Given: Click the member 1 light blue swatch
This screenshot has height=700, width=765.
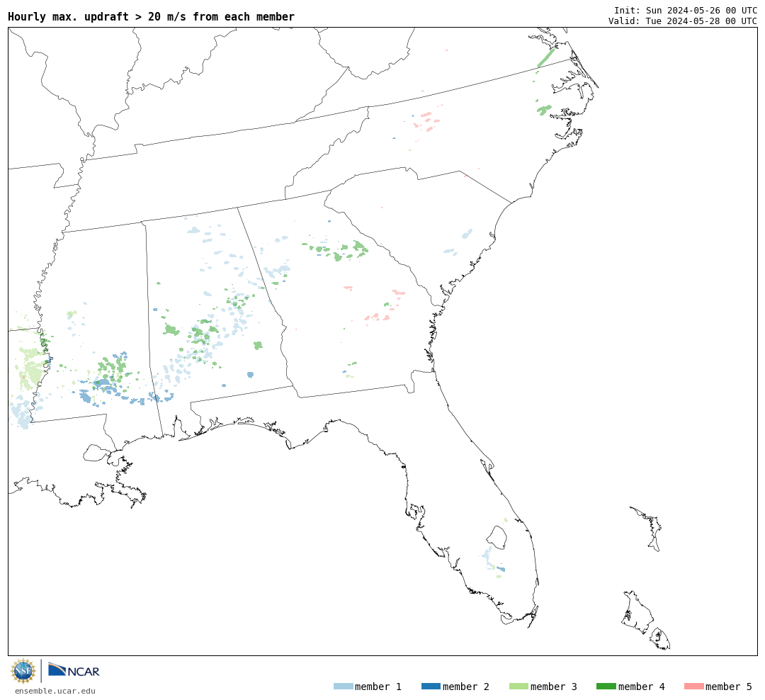Looking at the screenshot, I should pyautogui.click(x=344, y=687).
